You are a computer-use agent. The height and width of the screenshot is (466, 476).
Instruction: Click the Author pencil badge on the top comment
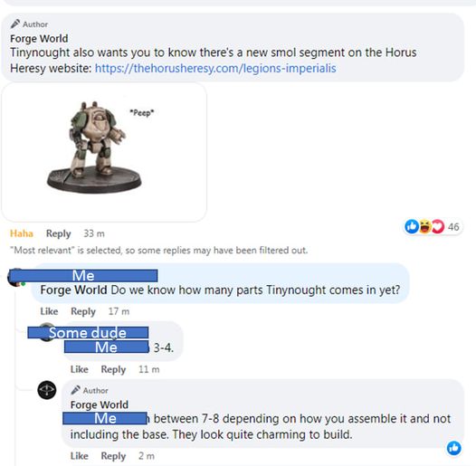coord(29,24)
